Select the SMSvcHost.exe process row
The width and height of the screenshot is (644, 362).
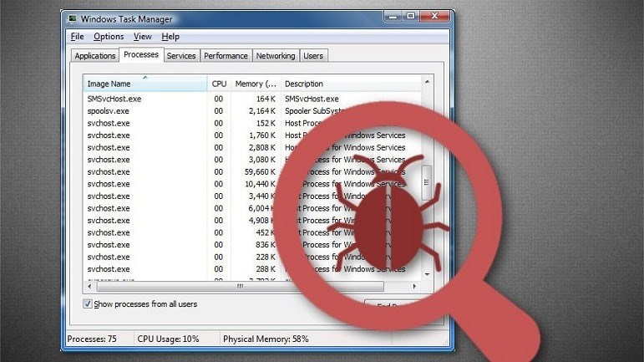(252, 99)
